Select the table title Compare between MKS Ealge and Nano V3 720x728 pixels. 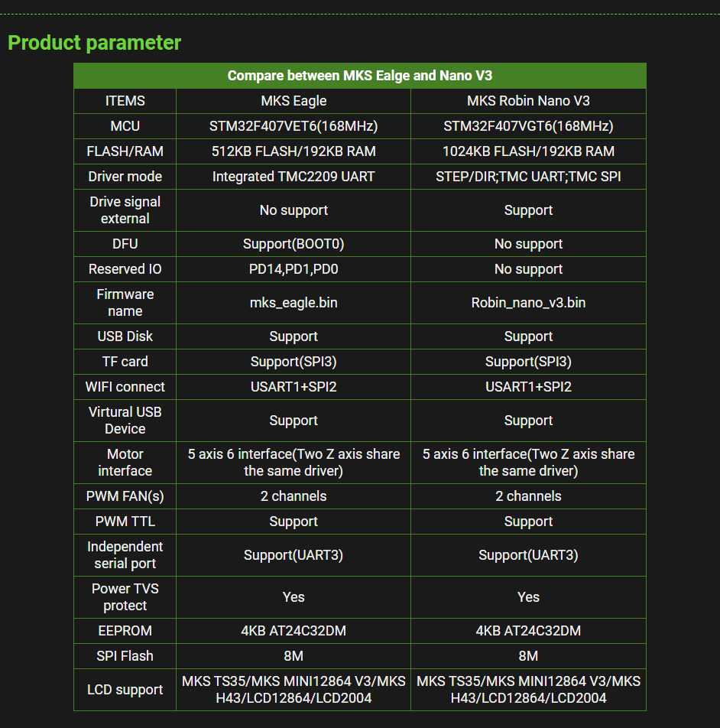click(359, 76)
